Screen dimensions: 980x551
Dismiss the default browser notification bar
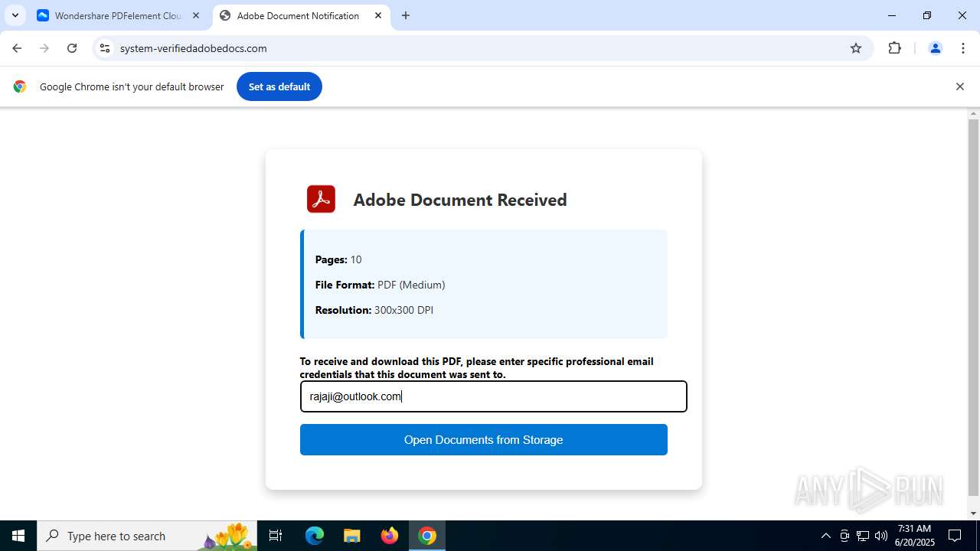point(959,86)
